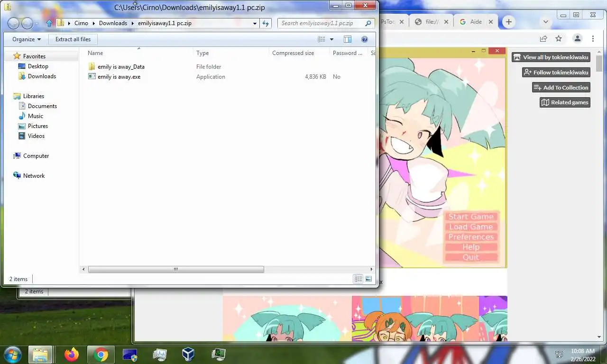
Task: Open the green terminal monitor taskbar icon
Action: (218, 355)
